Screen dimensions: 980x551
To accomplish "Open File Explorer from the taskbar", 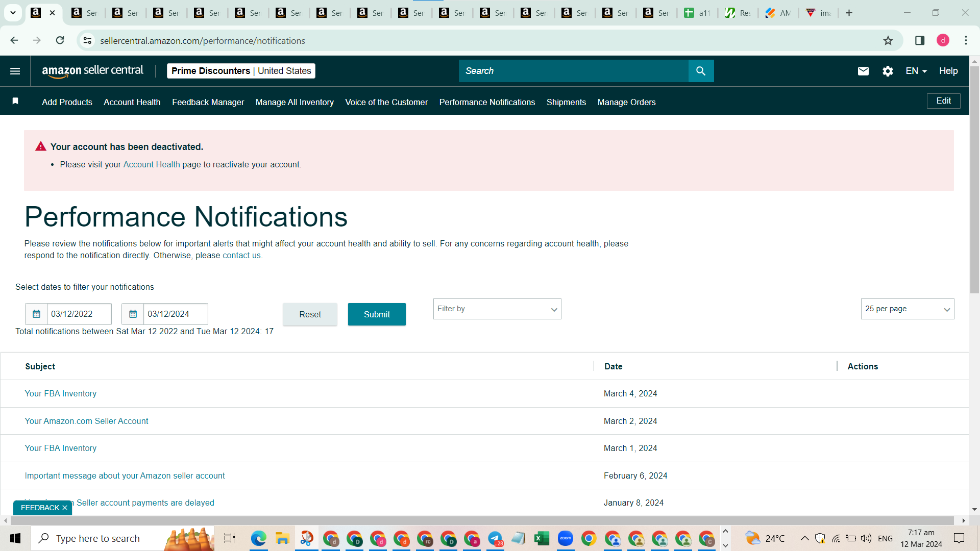I will pyautogui.click(x=282, y=538).
